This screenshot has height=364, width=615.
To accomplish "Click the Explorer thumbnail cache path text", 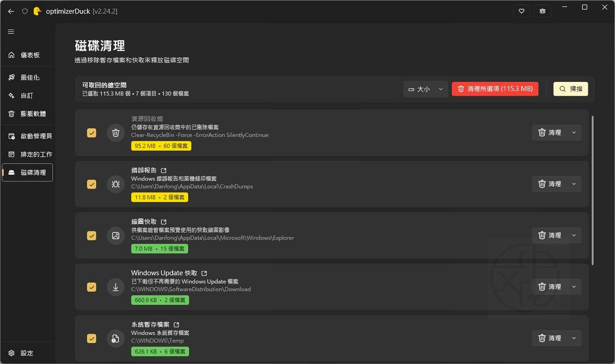I will 213,238.
